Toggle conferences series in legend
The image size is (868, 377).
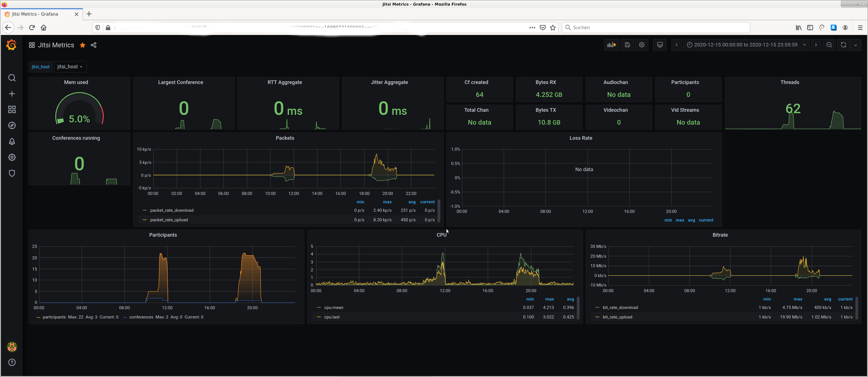pos(141,317)
